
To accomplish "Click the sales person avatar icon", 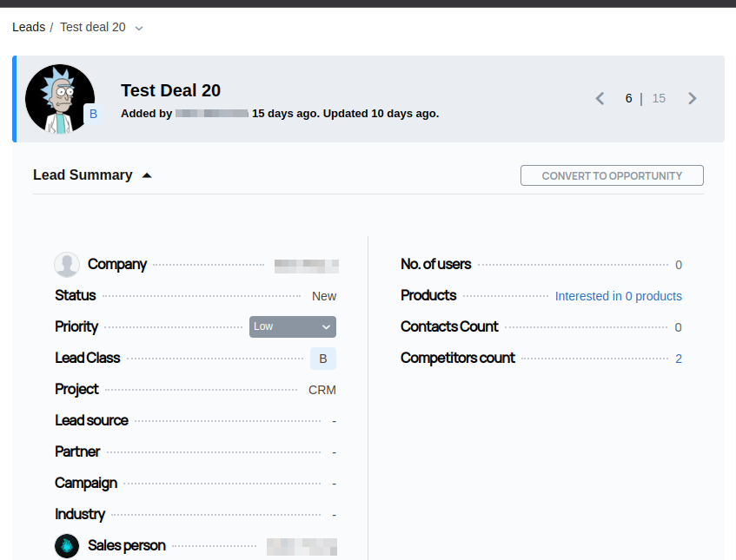I will tap(67, 546).
